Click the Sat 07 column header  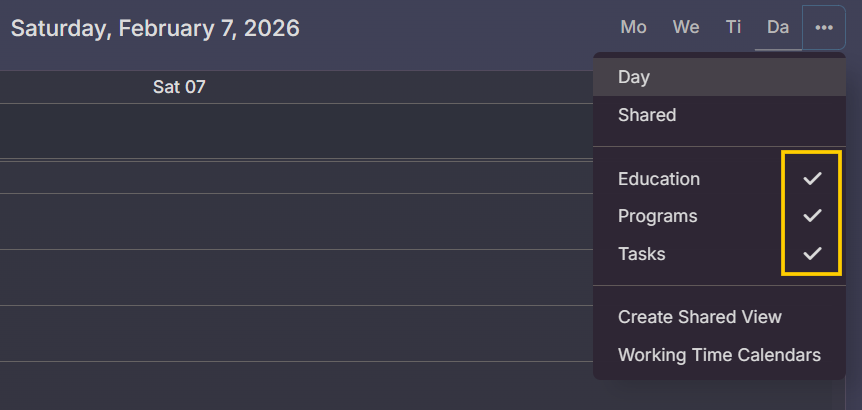pyautogui.click(x=179, y=87)
